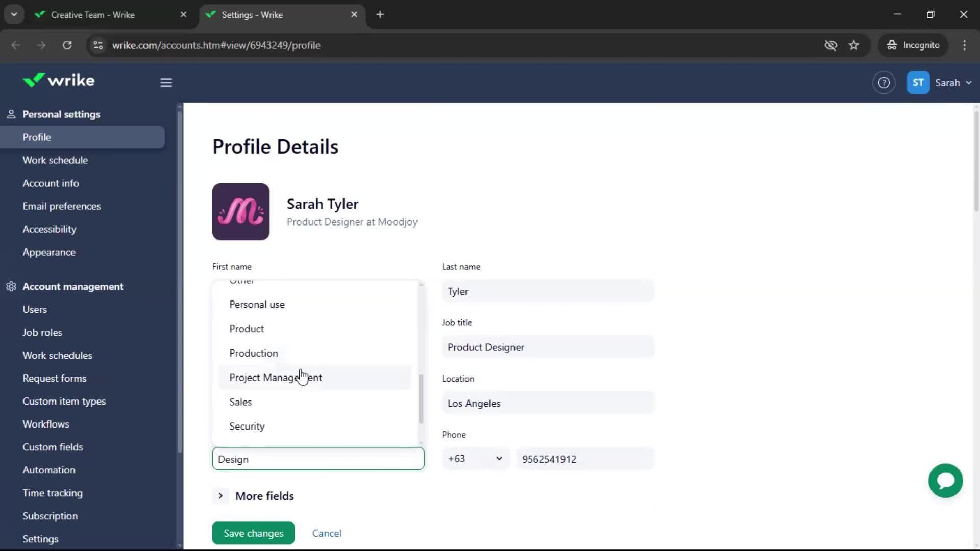Click the Moodjoy profile picture

(x=241, y=212)
